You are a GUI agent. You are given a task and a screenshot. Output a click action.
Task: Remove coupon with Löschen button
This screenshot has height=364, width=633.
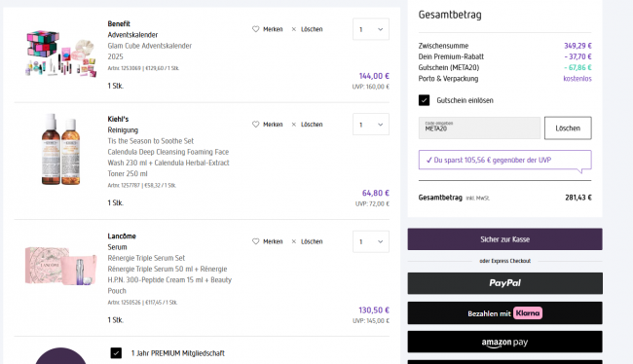pos(568,127)
